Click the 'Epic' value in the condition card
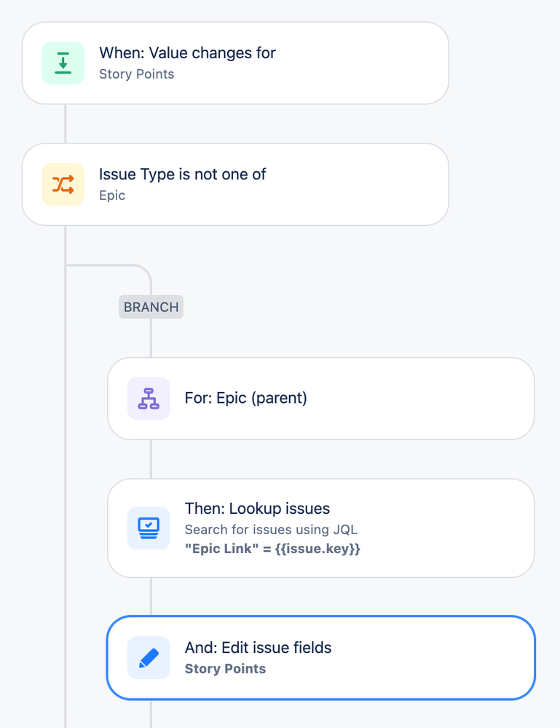 coord(112,195)
